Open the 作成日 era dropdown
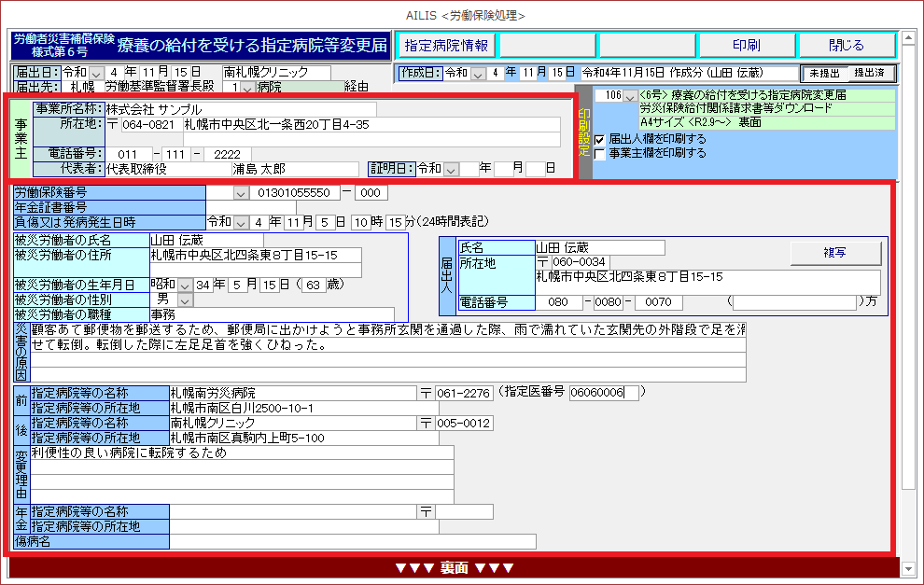 pyautogui.click(x=479, y=73)
